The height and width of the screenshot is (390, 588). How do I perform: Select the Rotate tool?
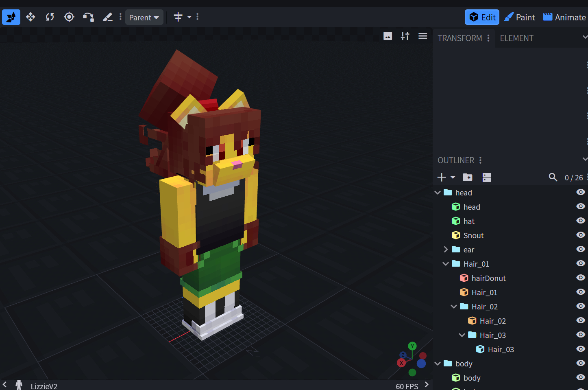coord(50,17)
